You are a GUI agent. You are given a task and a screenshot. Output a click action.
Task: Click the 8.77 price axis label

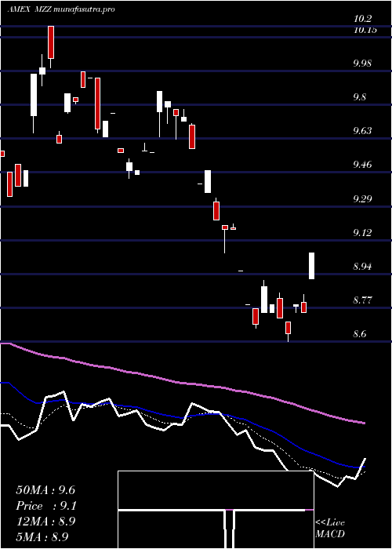pyautogui.click(x=362, y=300)
